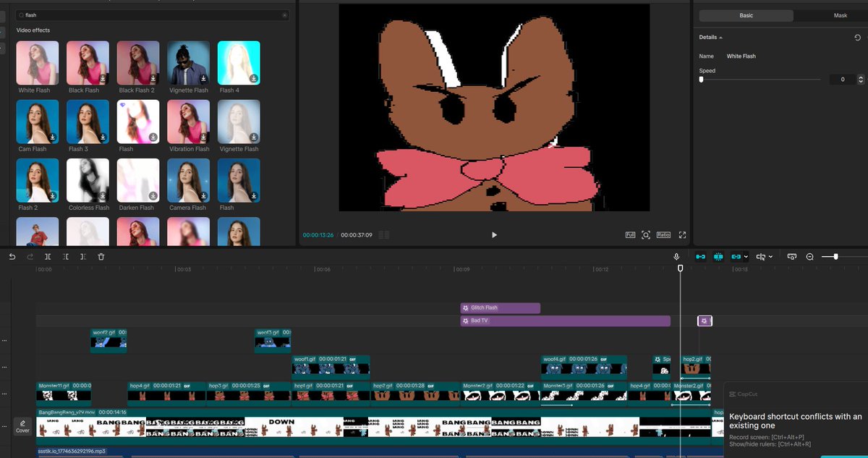This screenshot has height=458, width=868.
Task: Delete left of playhead tool
Action: point(65,257)
